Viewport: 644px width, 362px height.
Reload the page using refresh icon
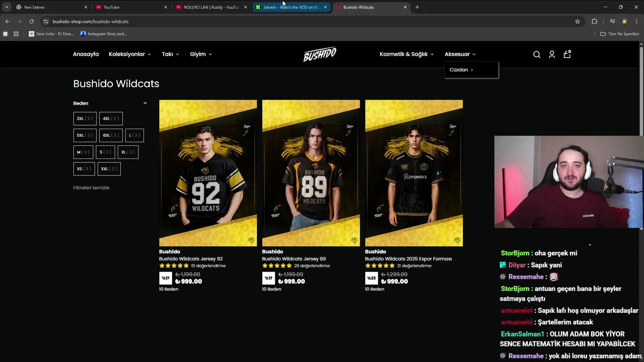[x=31, y=21]
